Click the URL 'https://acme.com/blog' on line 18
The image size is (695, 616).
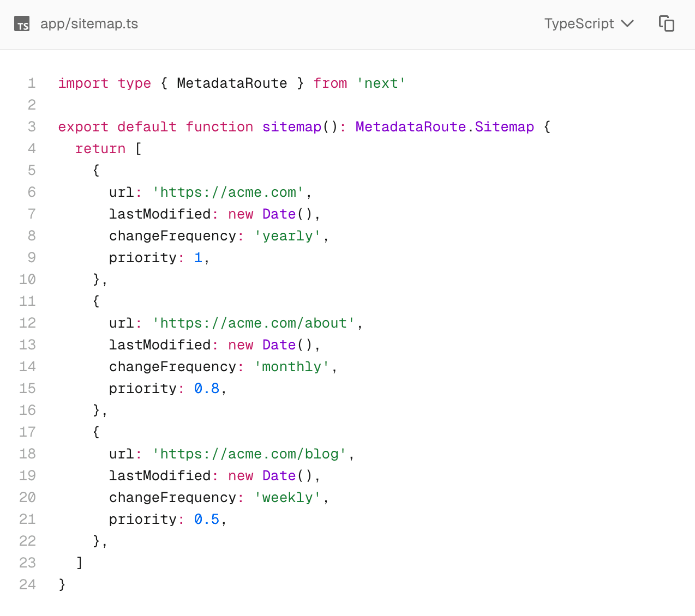253,454
